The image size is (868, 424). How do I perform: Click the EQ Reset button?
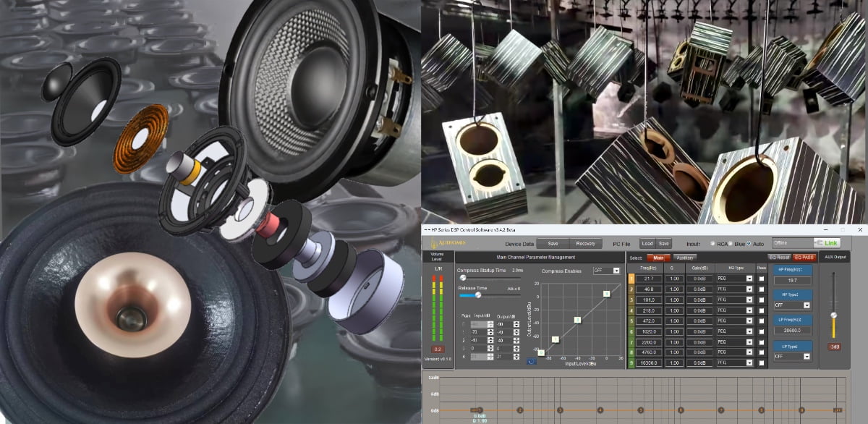(x=778, y=257)
